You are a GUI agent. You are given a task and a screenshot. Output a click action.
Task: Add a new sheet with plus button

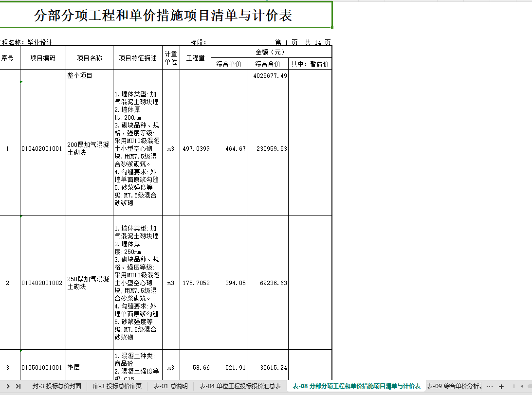tap(501, 386)
